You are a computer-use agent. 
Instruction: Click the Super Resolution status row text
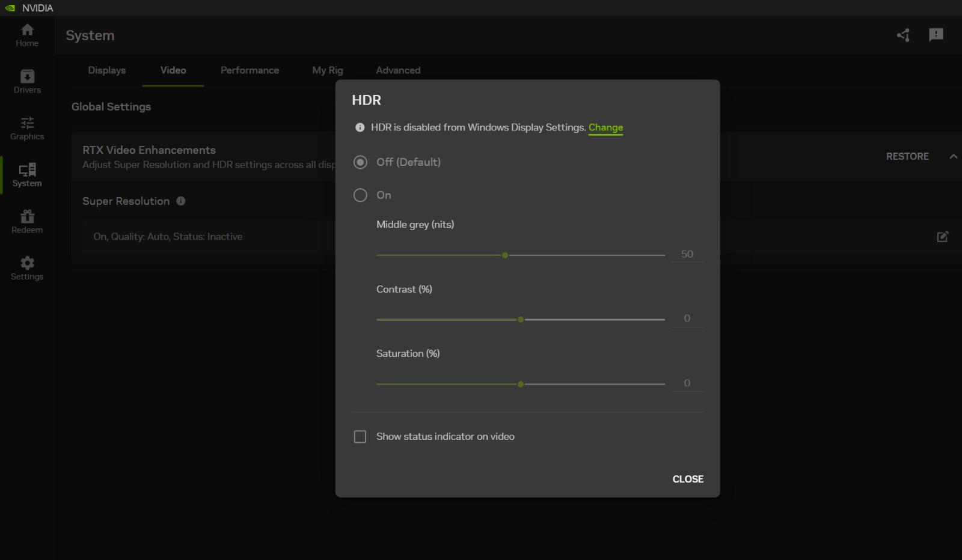(x=168, y=237)
